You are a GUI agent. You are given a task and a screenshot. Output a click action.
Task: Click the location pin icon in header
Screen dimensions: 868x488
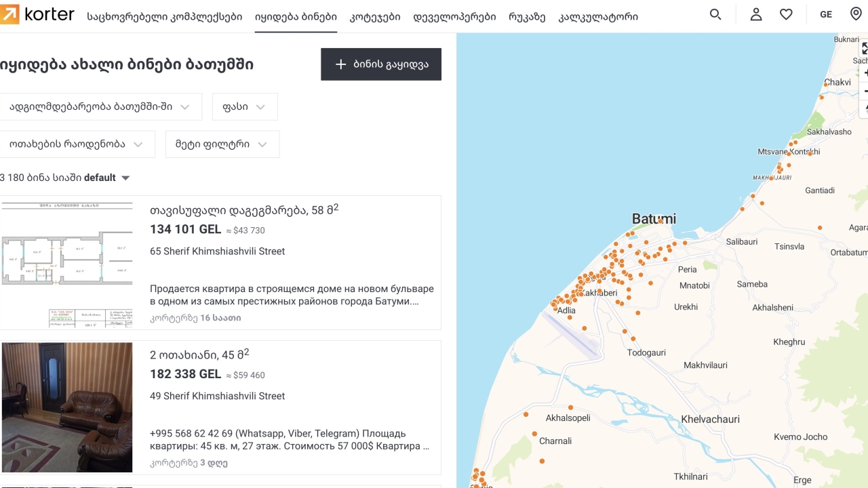pyautogui.click(x=856, y=14)
